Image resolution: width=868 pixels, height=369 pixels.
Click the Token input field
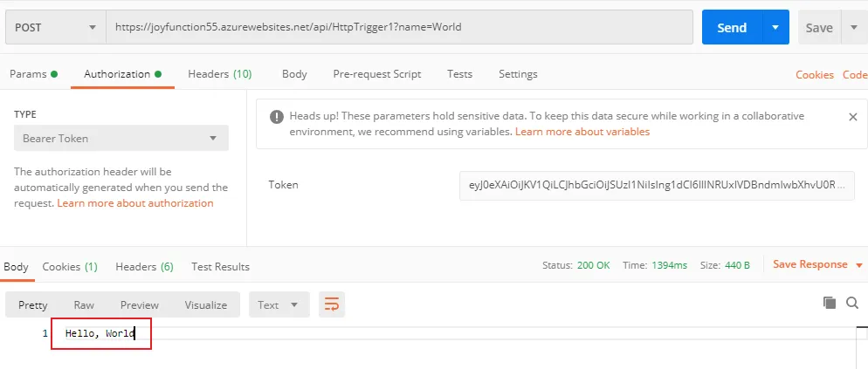656,185
